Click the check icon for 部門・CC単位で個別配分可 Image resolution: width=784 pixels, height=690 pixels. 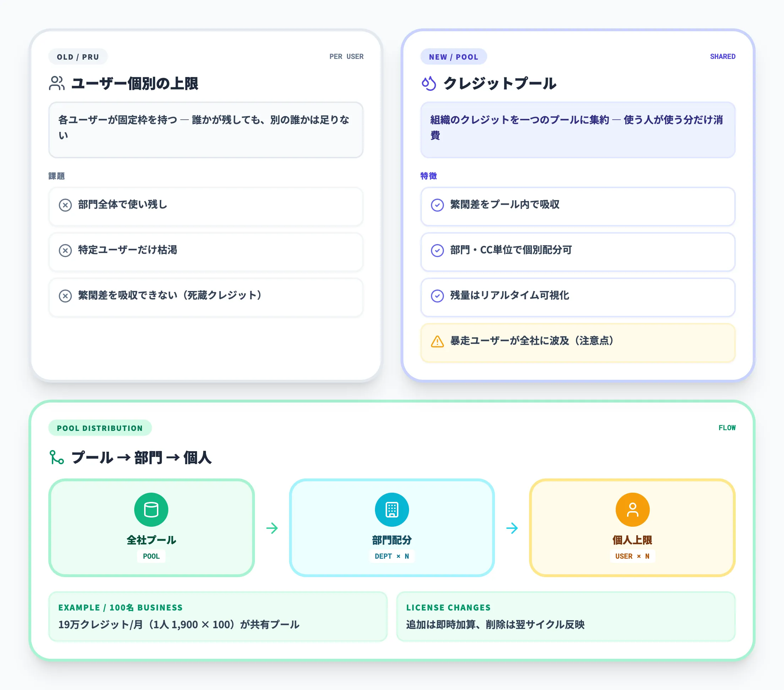pos(437,250)
